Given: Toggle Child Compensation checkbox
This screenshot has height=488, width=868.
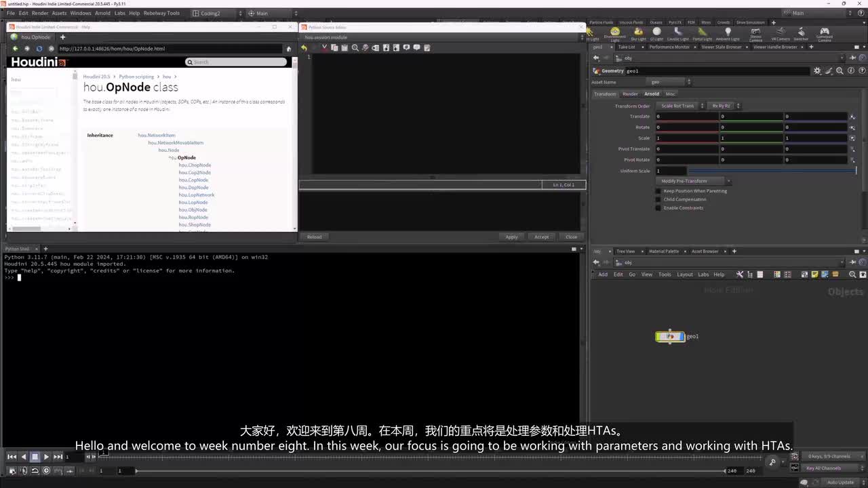Looking at the screenshot, I should point(658,199).
